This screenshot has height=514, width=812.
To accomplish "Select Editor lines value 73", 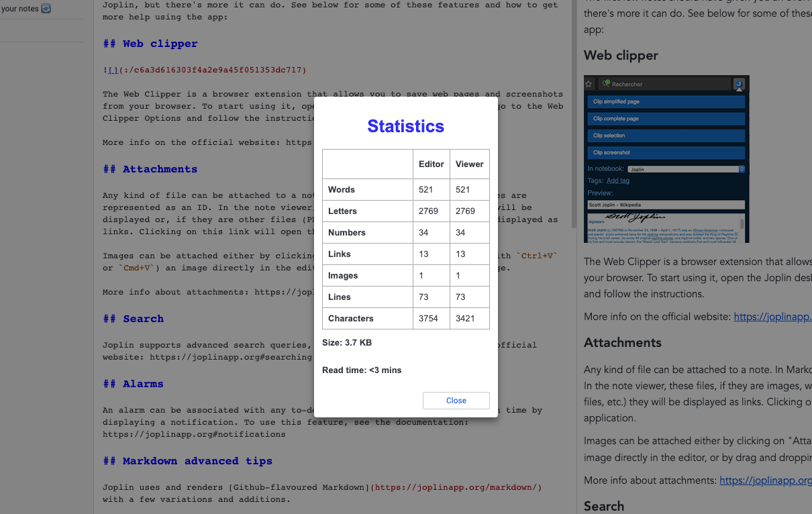I will (423, 297).
